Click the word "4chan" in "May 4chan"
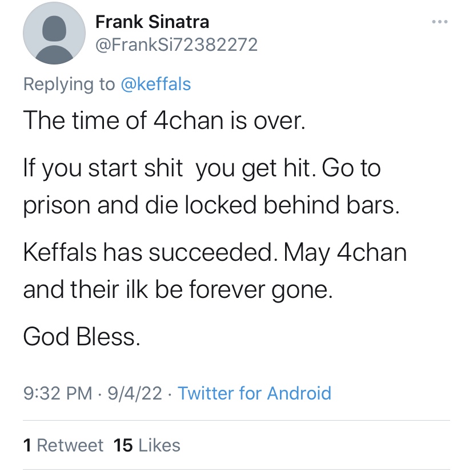The image size is (473, 476). 371,253
